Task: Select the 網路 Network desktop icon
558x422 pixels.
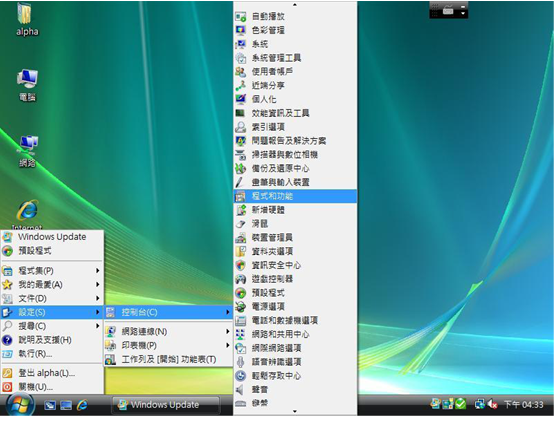Action: pyautogui.click(x=27, y=152)
